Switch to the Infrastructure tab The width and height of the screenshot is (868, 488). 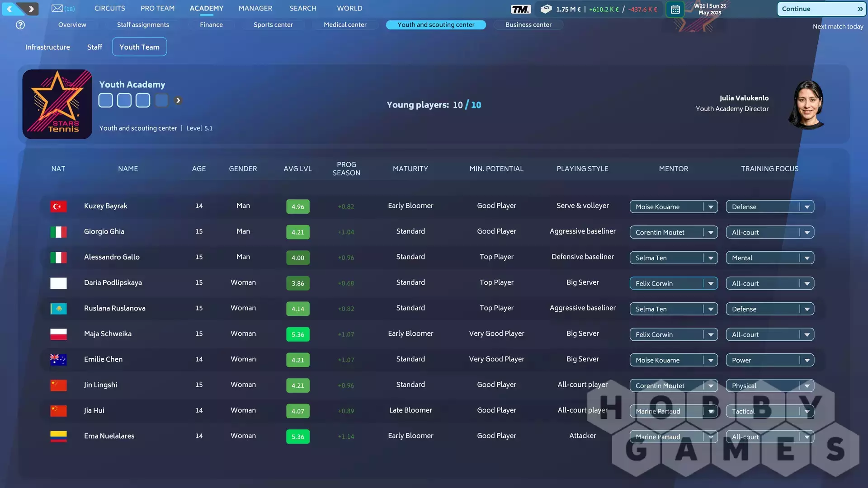tap(47, 47)
